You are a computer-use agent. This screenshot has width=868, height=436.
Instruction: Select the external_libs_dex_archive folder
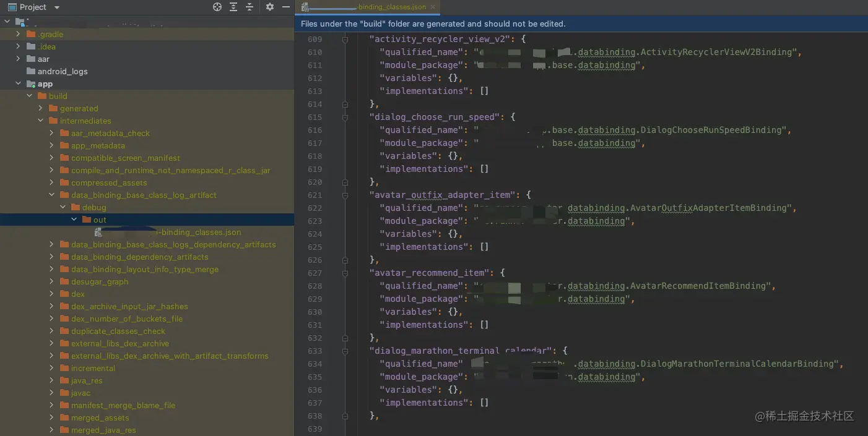pyautogui.click(x=120, y=343)
